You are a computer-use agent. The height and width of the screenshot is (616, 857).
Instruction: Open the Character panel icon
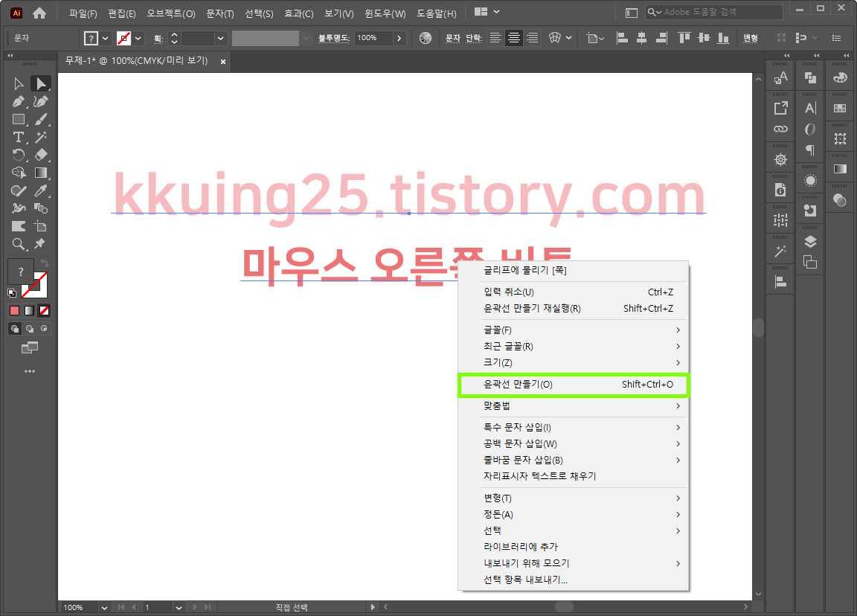[x=810, y=108]
